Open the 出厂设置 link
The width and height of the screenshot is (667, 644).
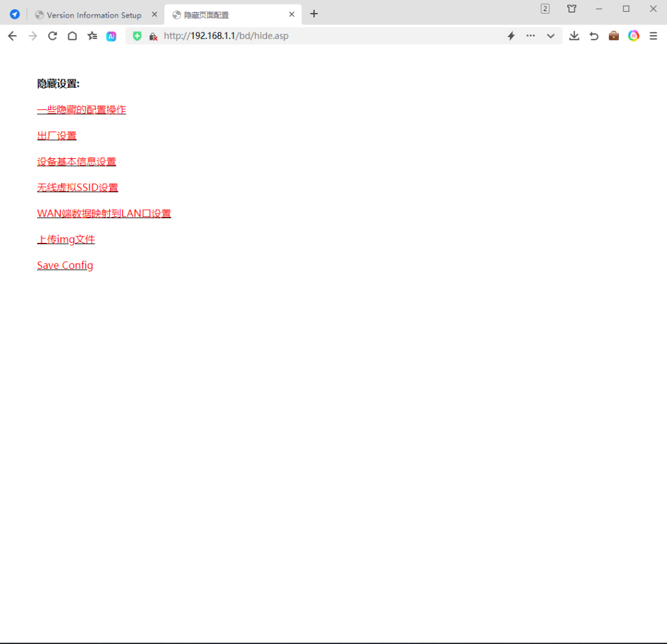click(57, 135)
